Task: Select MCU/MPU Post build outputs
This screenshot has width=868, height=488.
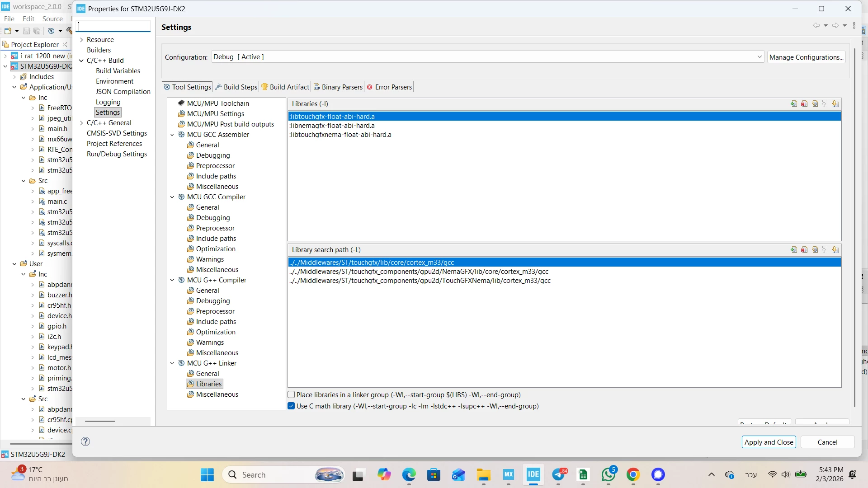Action: point(231,124)
